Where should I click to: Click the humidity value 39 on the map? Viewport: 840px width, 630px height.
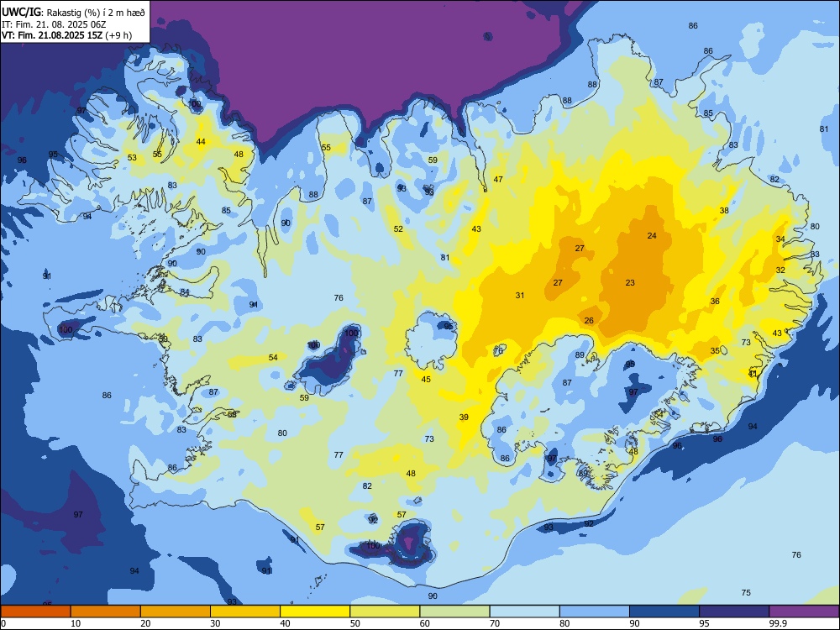click(464, 417)
